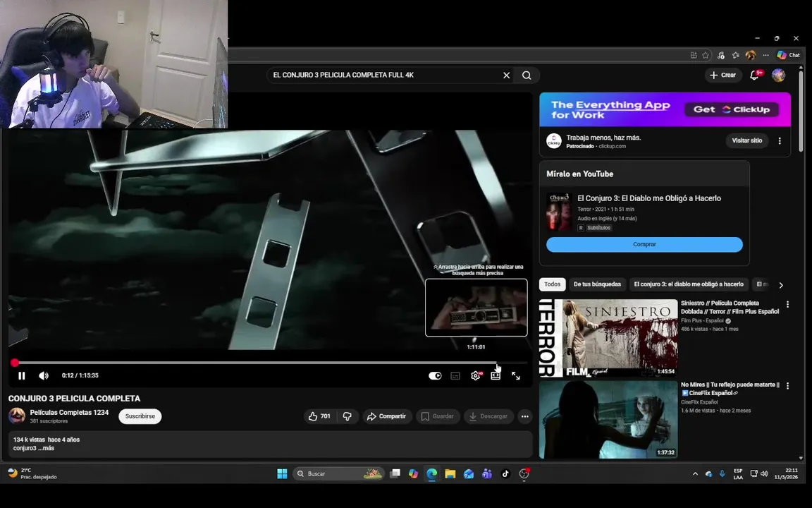Show hidden system tray icons chevron
This screenshot has width=812, height=508.
pyautogui.click(x=695, y=474)
